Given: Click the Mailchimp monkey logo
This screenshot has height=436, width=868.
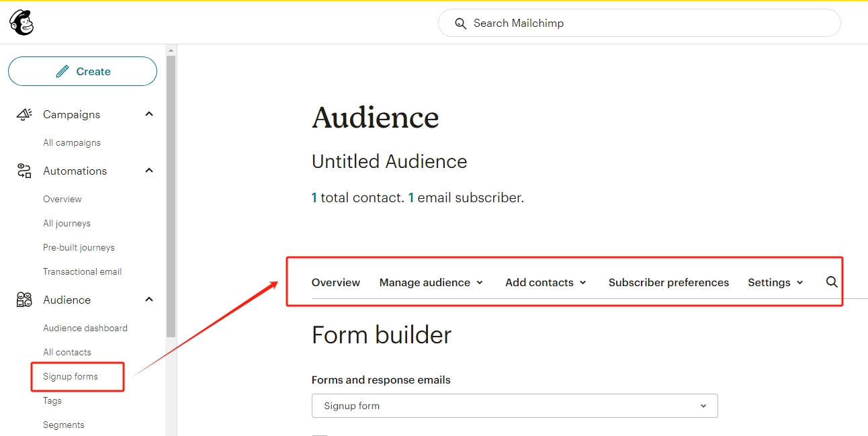Looking at the screenshot, I should tap(21, 23).
